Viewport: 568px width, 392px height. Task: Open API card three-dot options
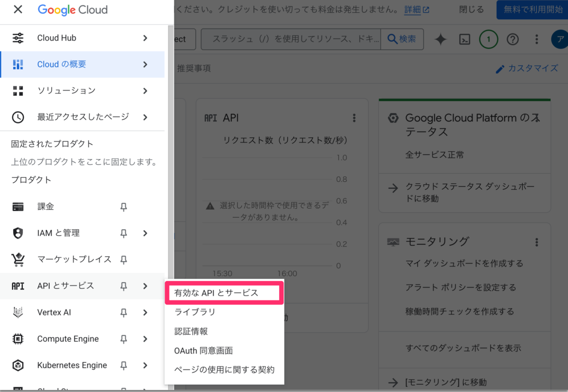354,118
